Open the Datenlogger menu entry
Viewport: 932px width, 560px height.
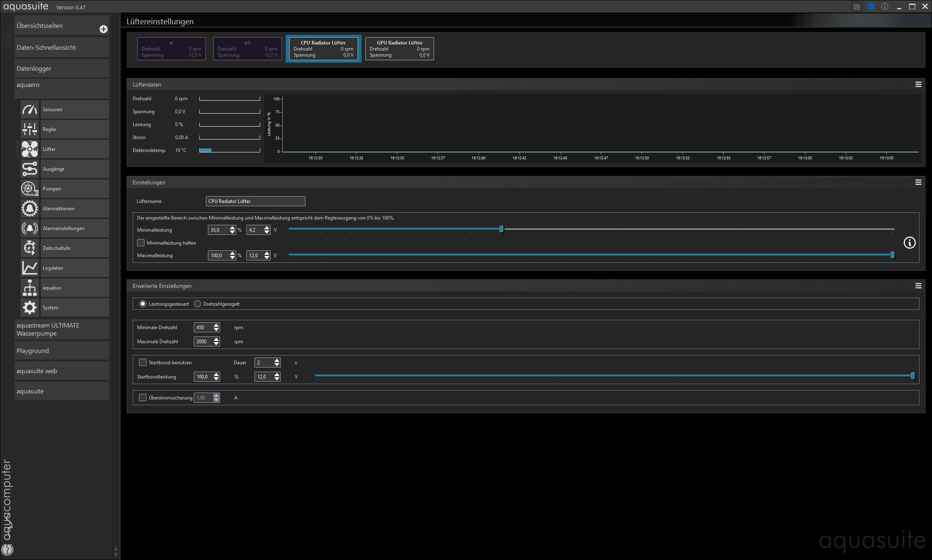tap(61, 68)
